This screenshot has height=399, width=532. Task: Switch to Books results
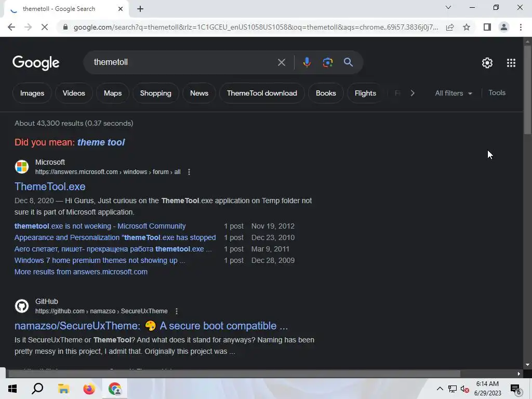[x=326, y=93]
